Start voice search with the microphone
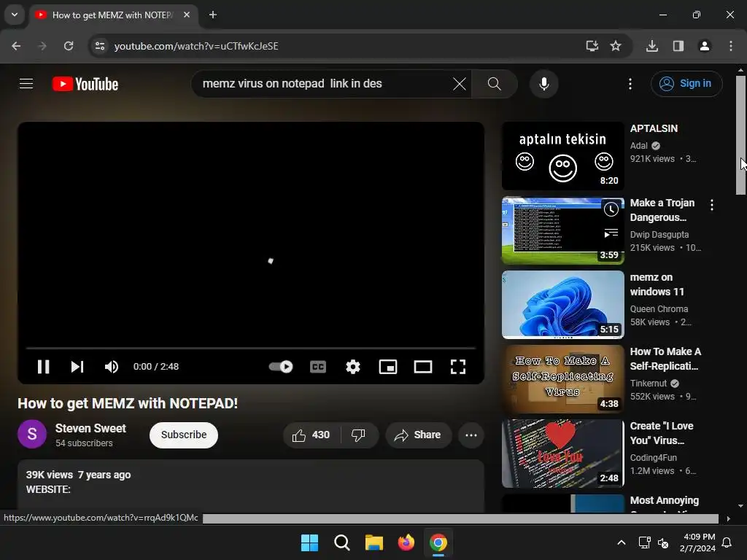This screenshot has width=747, height=560. (x=543, y=84)
